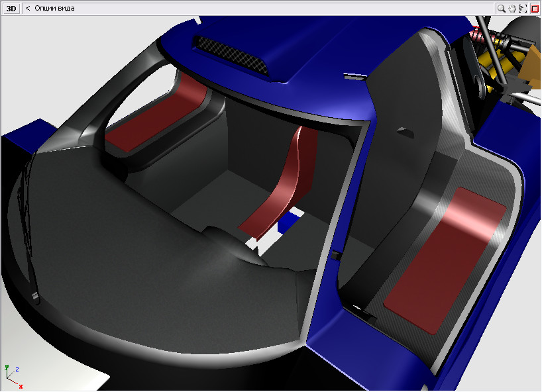Activate the hand pan tool
Screen dimensions: 542x392
tap(512, 9)
